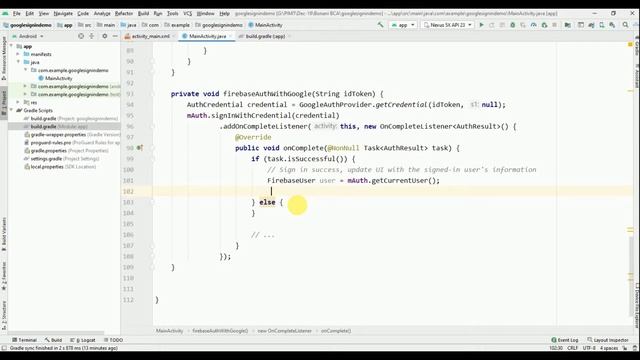Click the 4 spaces indent indicator
This screenshot has width=640, height=360.
pyautogui.click(x=609, y=348)
